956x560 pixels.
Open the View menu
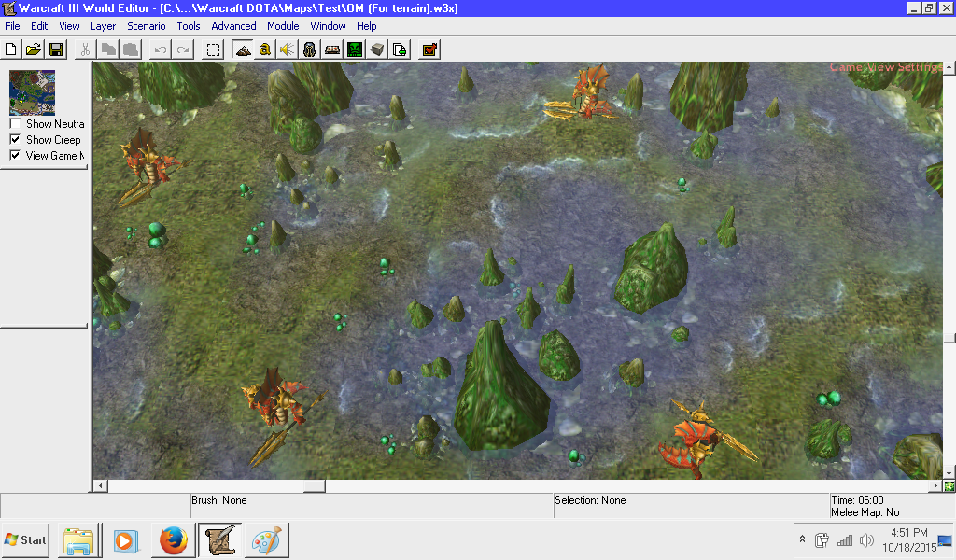69,26
